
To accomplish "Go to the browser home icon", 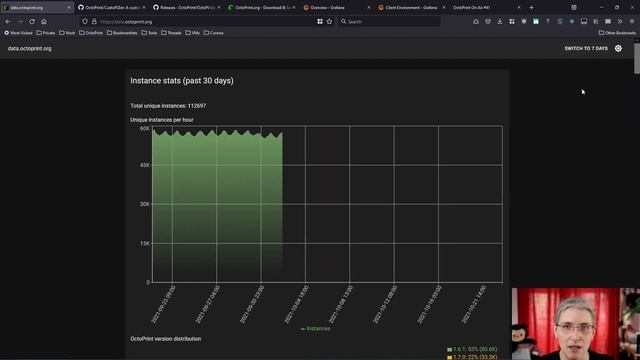I will [x=44, y=22].
